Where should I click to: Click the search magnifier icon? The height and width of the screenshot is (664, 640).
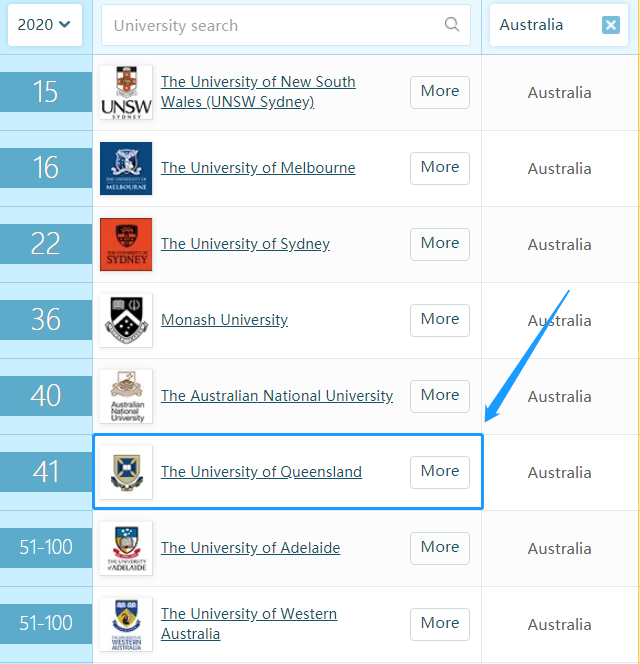(452, 25)
